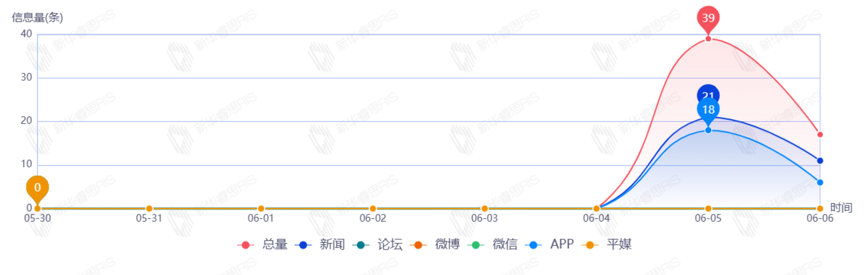Viewport: 868px width, 275px height.
Task: Select the orange data point at 06-01
Action: tap(261, 208)
